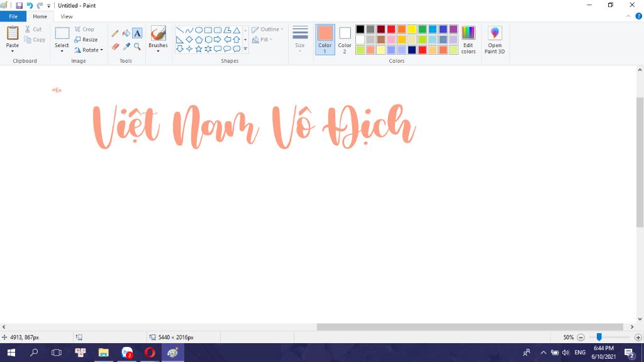The width and height of the screenshot is (644, 362).
Task: Choose the Cloud callout shape
Action: click(x=236, y=49)
